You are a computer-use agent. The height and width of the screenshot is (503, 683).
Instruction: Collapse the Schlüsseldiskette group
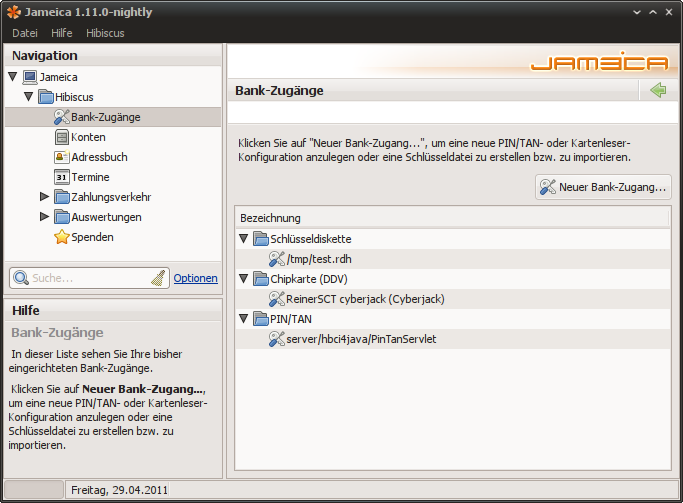tap(243, 239)
